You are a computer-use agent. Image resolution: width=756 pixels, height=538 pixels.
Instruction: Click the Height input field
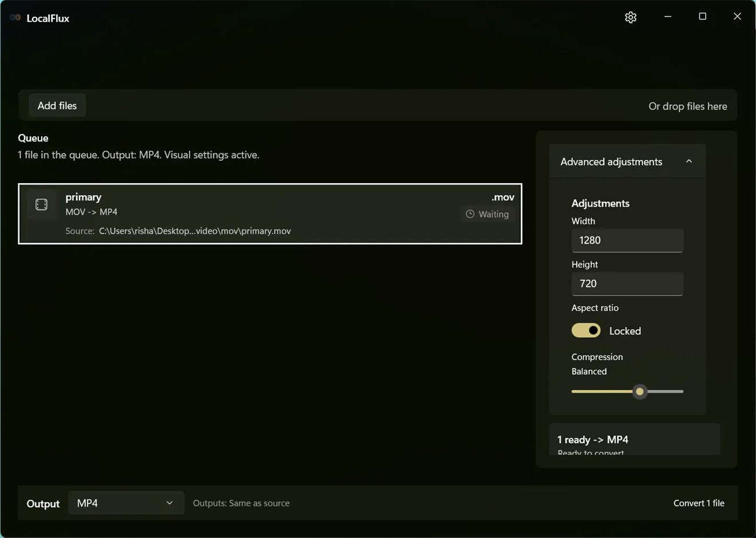click(x=627, y=284)
